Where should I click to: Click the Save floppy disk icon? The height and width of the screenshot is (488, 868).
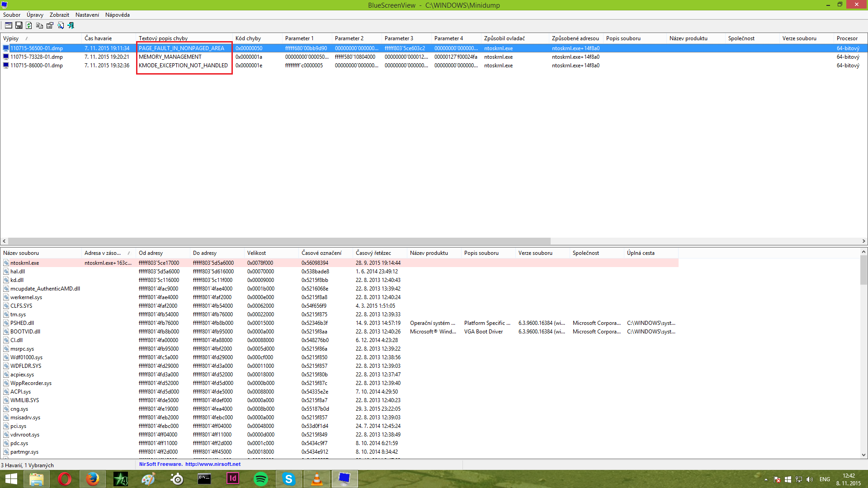click(x=19, y=26)
